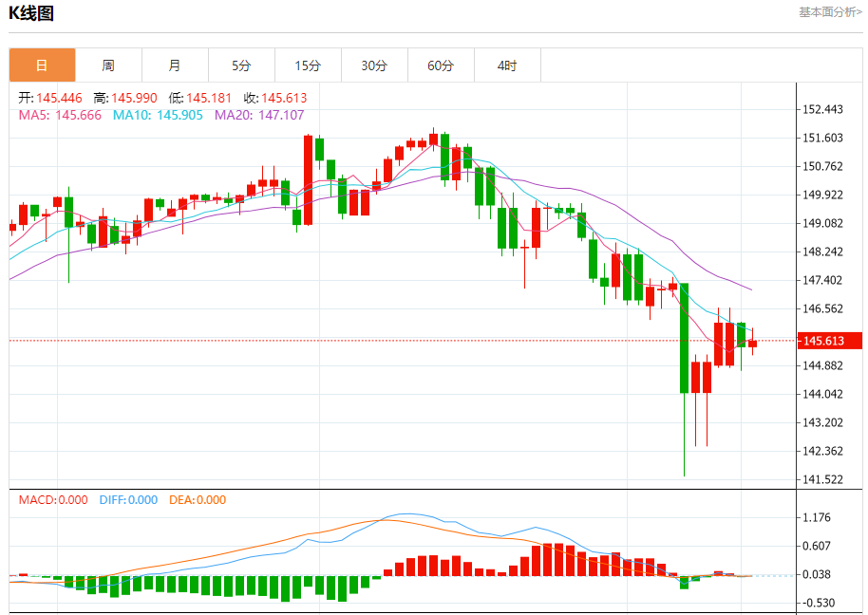Click the DEA:0.000 indicator label
Screen dimensions: 868x615
(x=198, y=500)
